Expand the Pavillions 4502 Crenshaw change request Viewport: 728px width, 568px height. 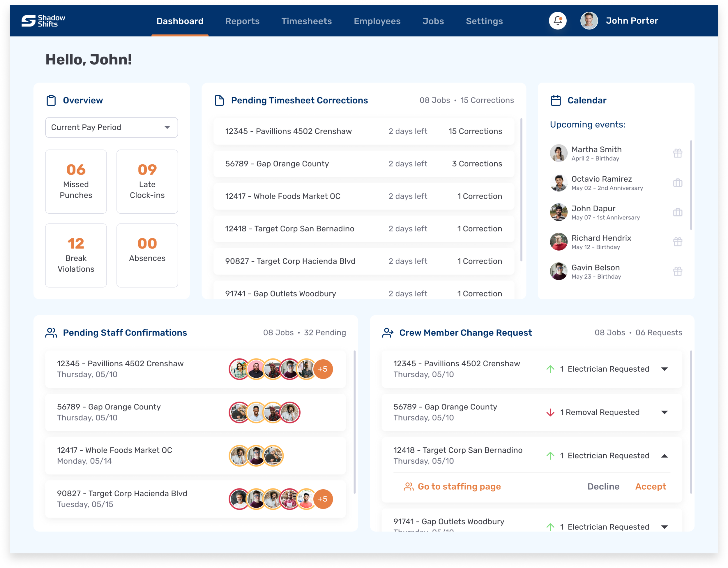[x=664, y=369]
